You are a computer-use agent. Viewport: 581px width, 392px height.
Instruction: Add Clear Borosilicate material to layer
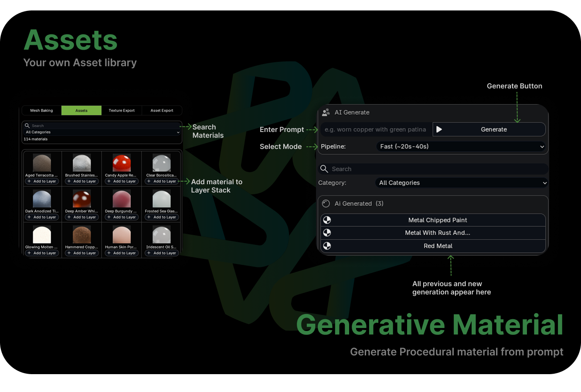coord(162,181)
